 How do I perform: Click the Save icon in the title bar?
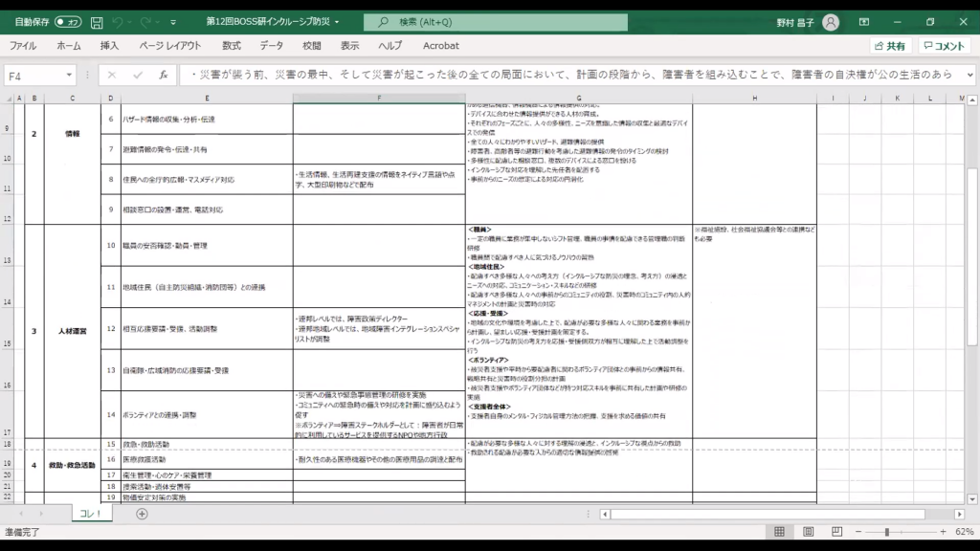(96, 21)
